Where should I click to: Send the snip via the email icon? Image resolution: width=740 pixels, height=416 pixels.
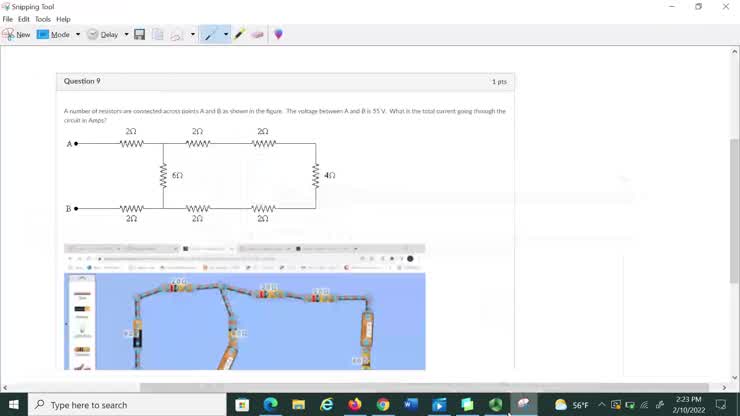(177, 34)
